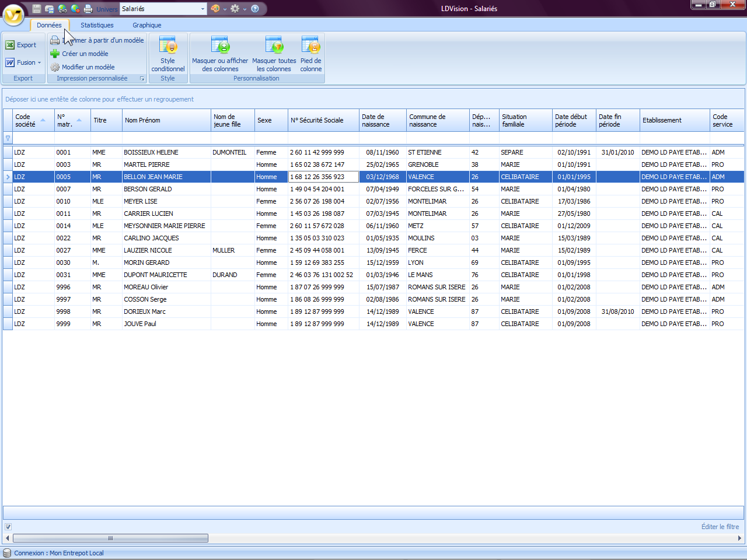Click Connexion : Mon Entrepot Local
This screenshot has height=560, width=747.
click(59, 553)
